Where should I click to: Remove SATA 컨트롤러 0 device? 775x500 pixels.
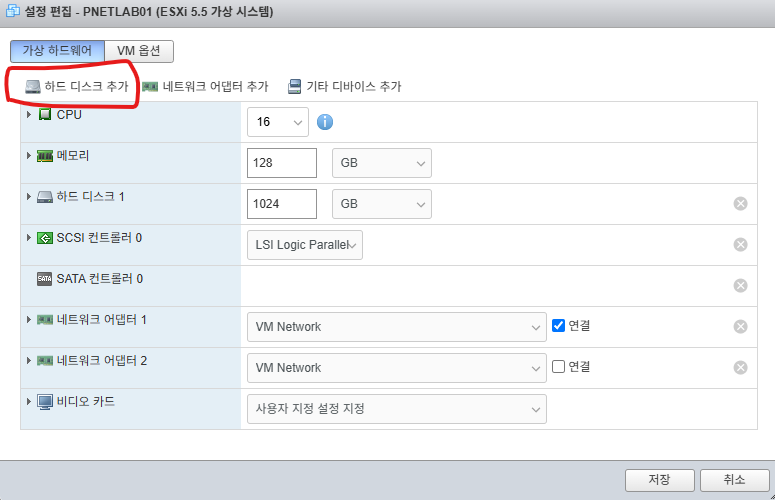[x=740, y=286]
